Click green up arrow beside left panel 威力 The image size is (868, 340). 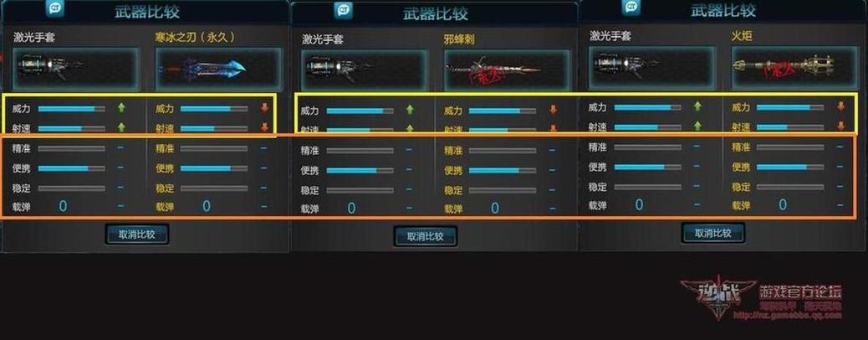point(121,108)
